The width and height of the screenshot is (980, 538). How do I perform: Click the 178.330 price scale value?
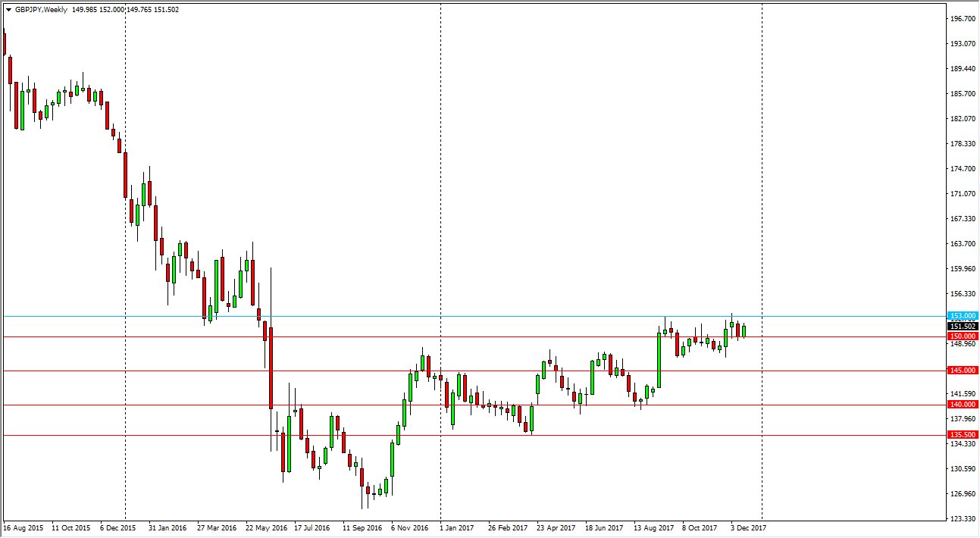click(x=963, y=144)
